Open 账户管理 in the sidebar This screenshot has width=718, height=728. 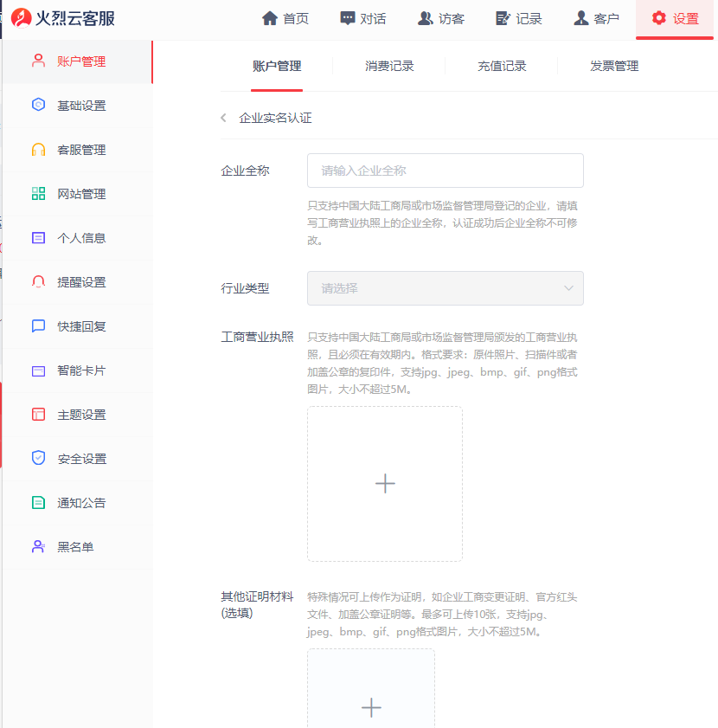pyautogui.click(x=78, y=61)
